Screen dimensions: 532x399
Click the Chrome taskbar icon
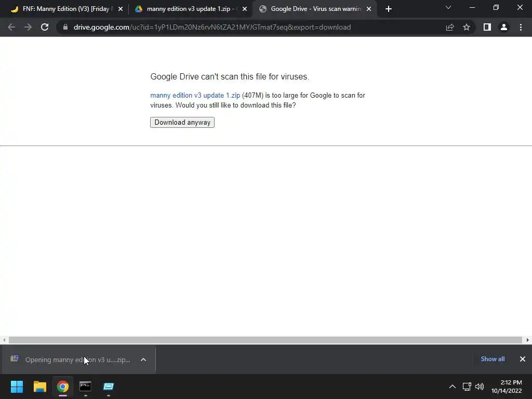pos(63,387)
